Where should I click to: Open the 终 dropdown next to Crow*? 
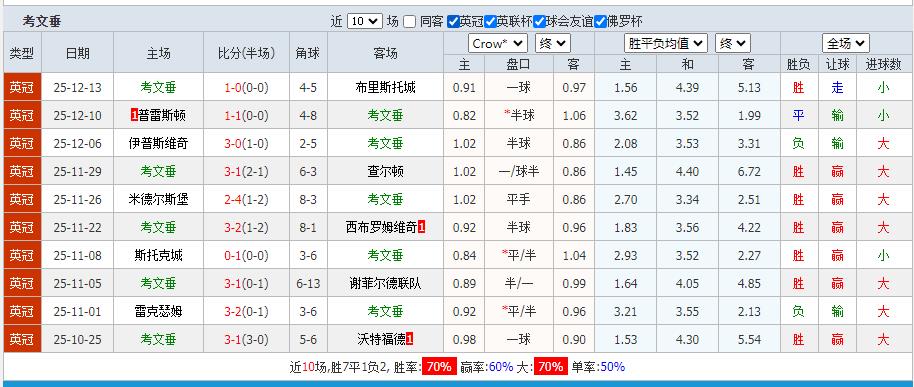553,44
